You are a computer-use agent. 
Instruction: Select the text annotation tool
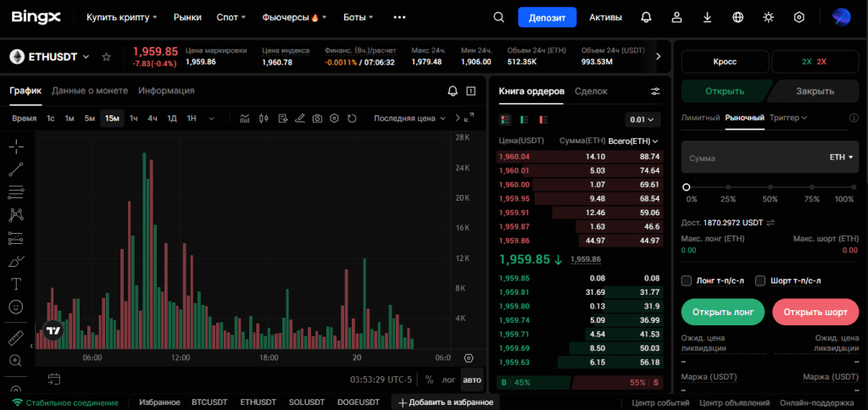click(16, 284)
